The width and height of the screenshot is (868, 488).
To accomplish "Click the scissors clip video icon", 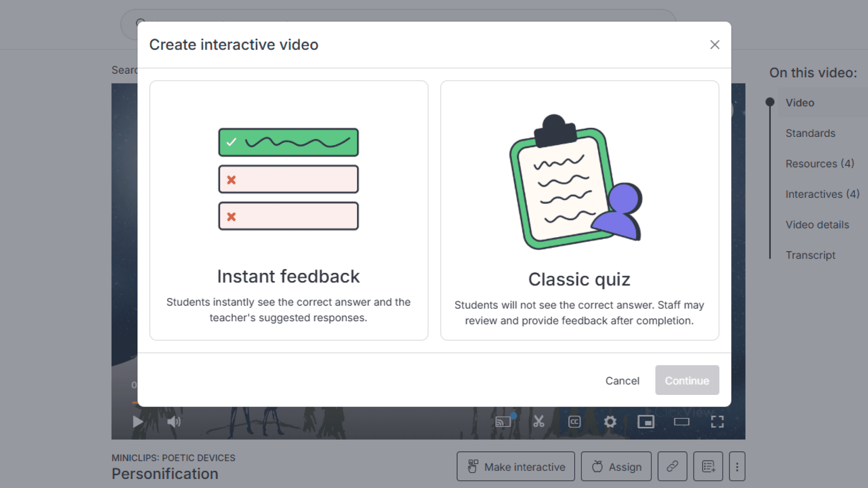I will click(x=538, y=422).
